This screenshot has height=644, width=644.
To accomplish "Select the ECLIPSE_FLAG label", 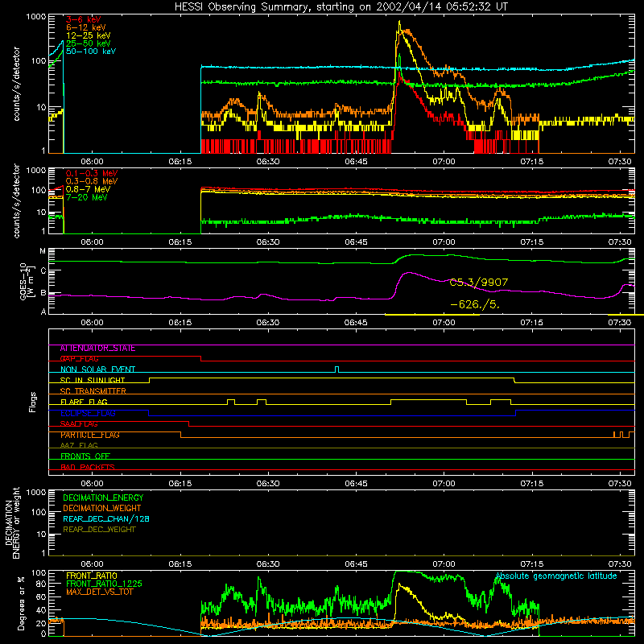I will coord(88,413).
